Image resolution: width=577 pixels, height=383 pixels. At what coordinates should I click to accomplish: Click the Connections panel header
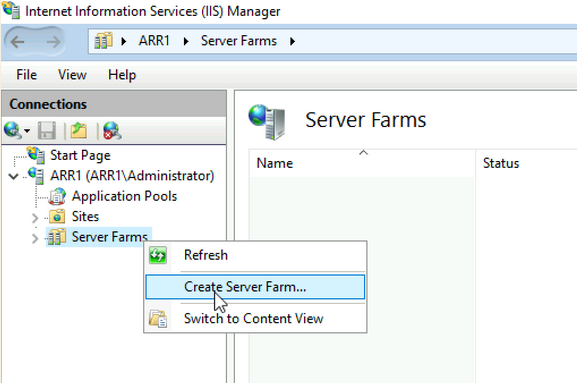click(114, 104)
